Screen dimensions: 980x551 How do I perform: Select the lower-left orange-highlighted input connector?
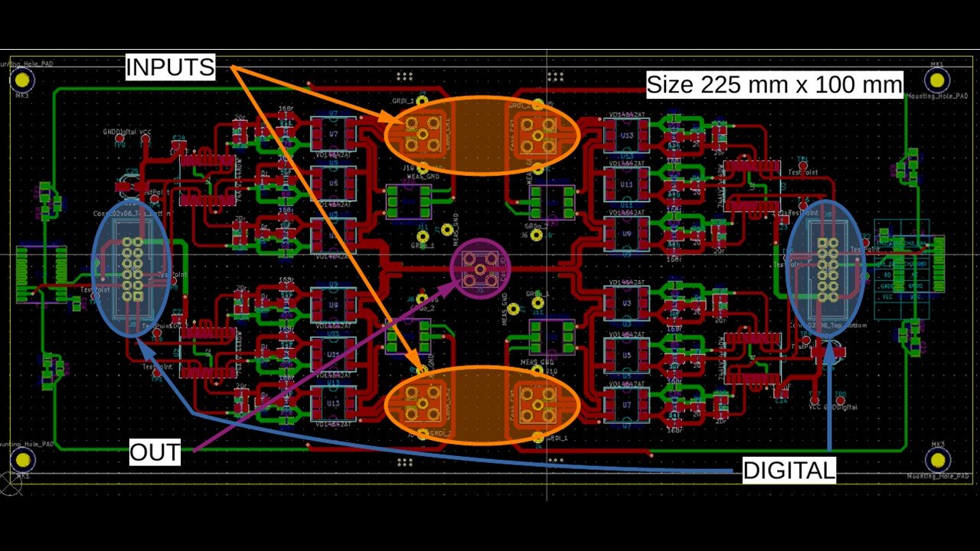click(x=421, y=406)
